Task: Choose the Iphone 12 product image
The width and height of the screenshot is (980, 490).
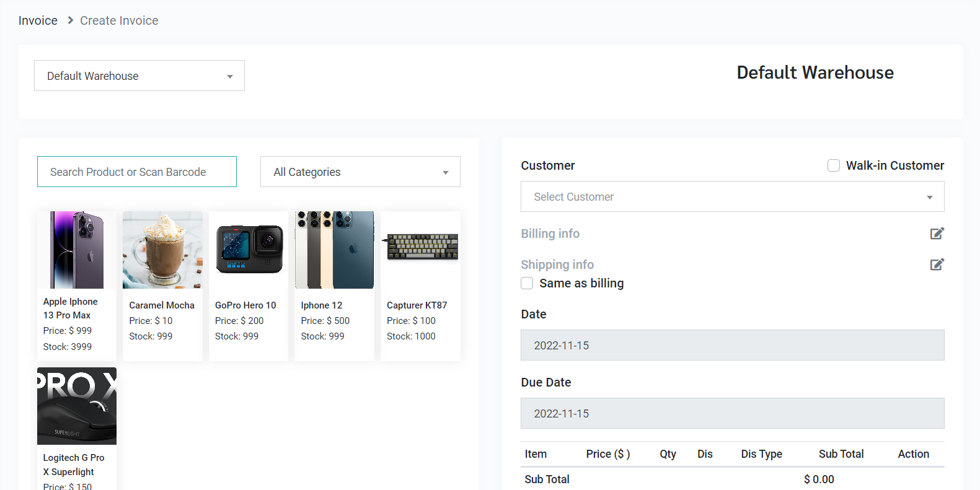Action: [x=334, y=250]
